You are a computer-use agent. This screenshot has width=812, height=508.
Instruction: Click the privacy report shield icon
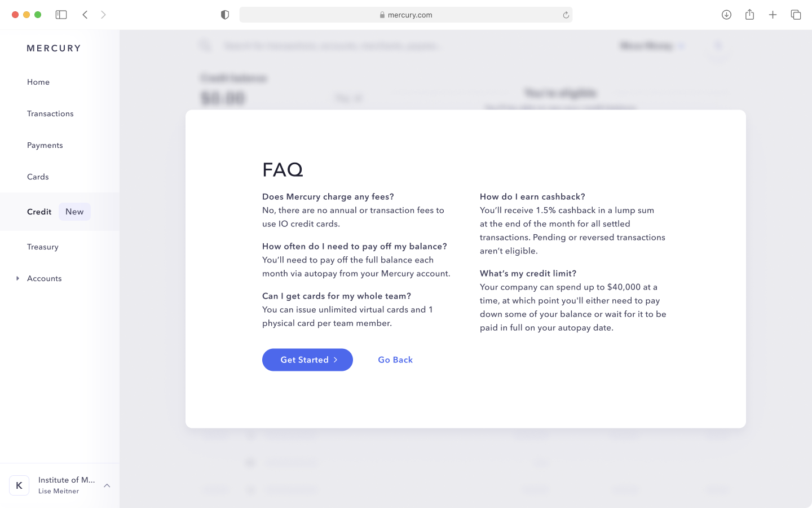[224, 14]
